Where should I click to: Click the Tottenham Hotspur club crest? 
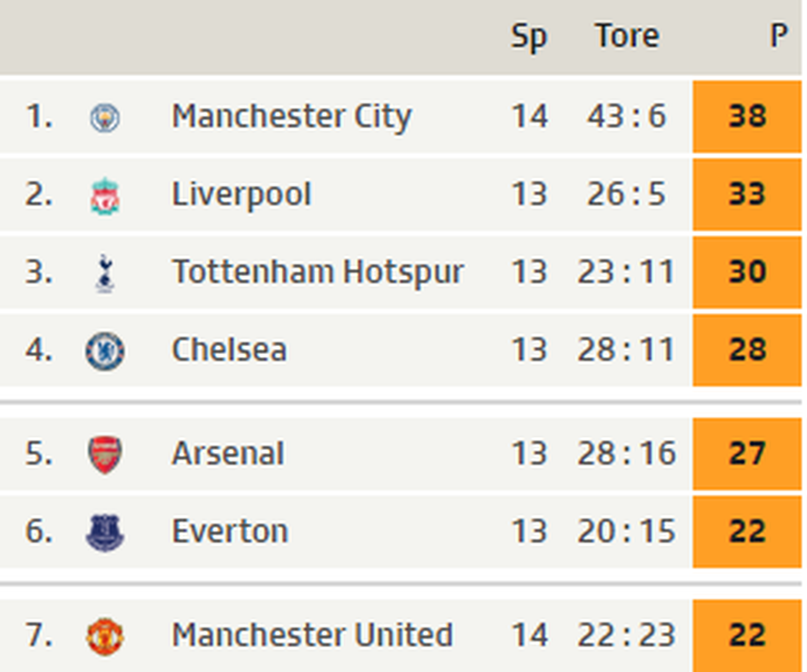point(105,273)
